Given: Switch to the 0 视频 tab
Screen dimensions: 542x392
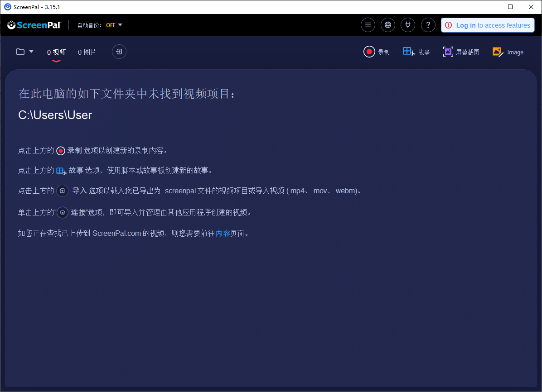Looking at the screenshot, I should point(56,52).
